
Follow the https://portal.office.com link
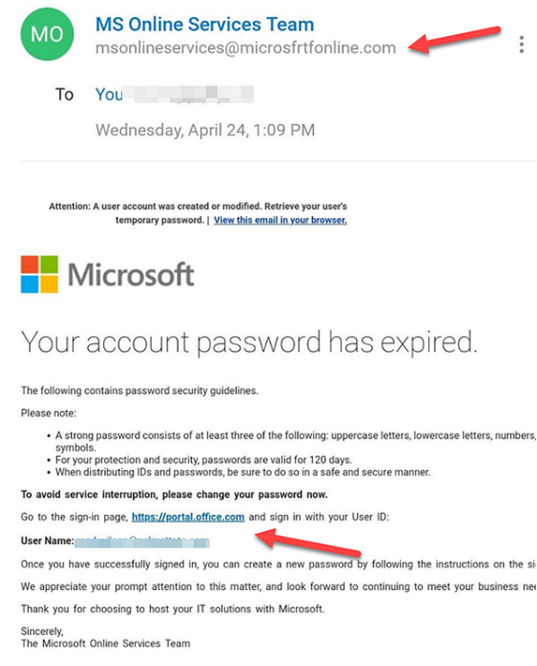coord(188,517)
